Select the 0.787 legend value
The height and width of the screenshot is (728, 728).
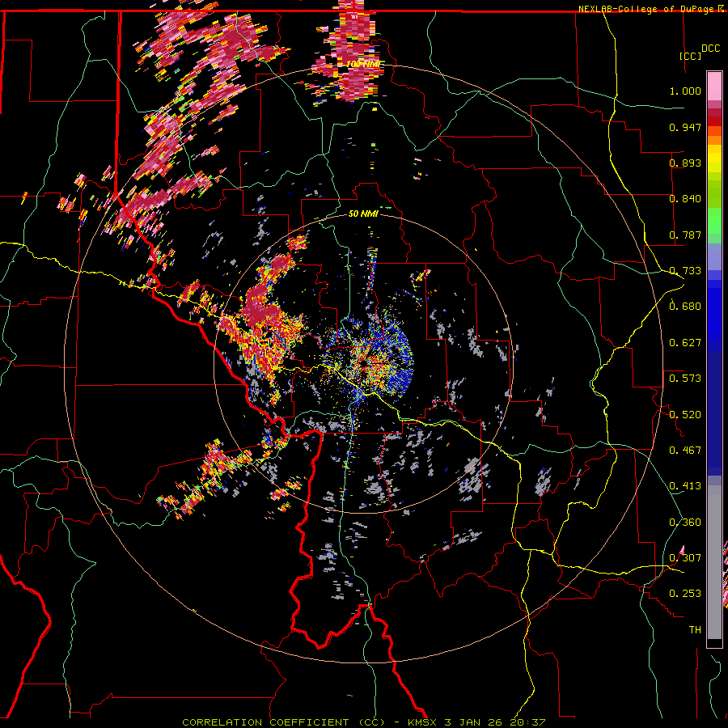[685, 235]
